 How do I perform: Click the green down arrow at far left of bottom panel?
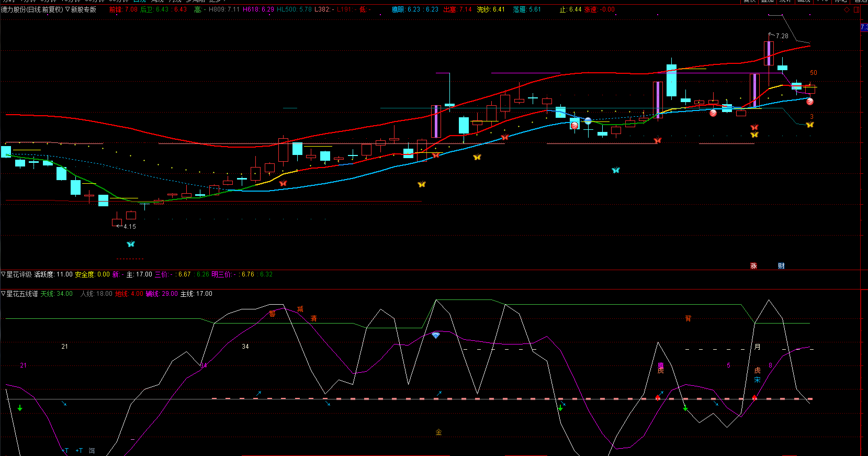tap(20, 408)
